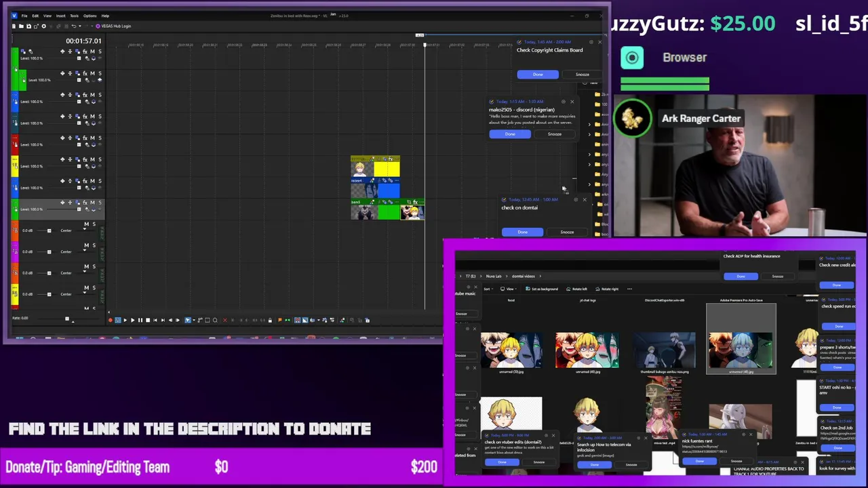Open the File menu in VEGAS
Screen dimensions: 868x488
click(24, 16)
